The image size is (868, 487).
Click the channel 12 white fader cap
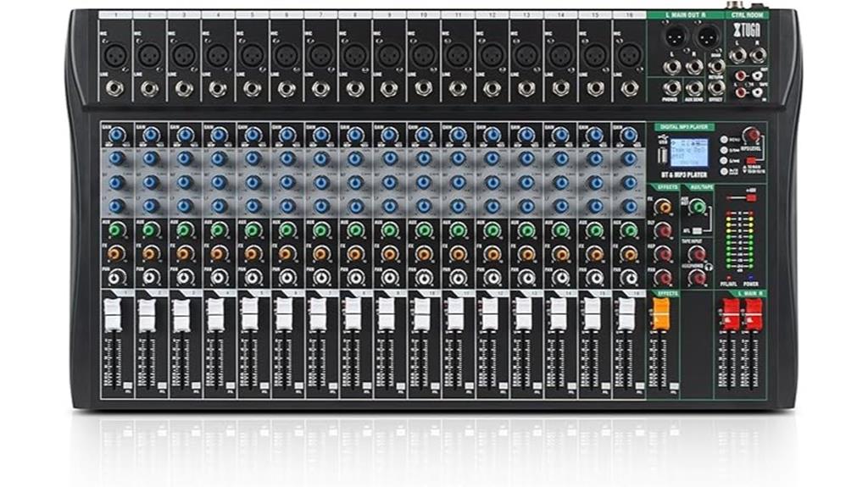coord(489,315)
